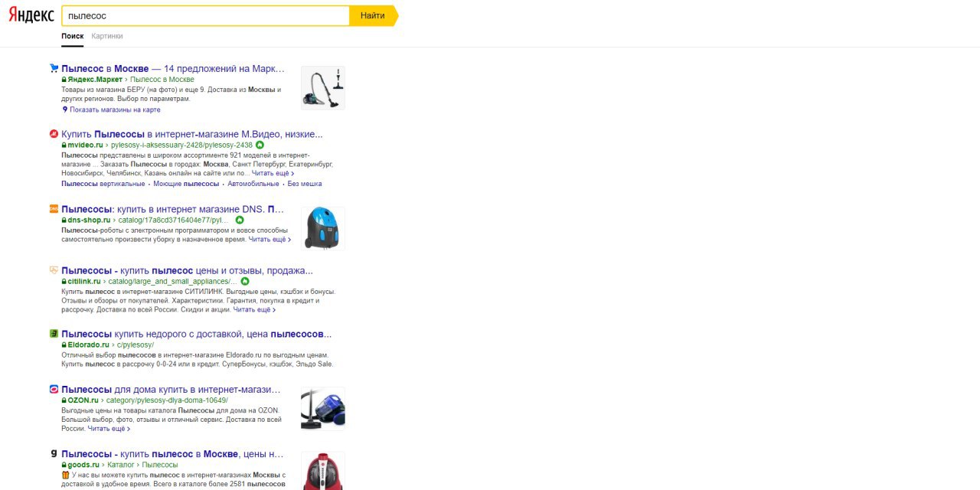The image size is (980, 490).
Task: Select the Поиск tab
Action: point(73,36)
